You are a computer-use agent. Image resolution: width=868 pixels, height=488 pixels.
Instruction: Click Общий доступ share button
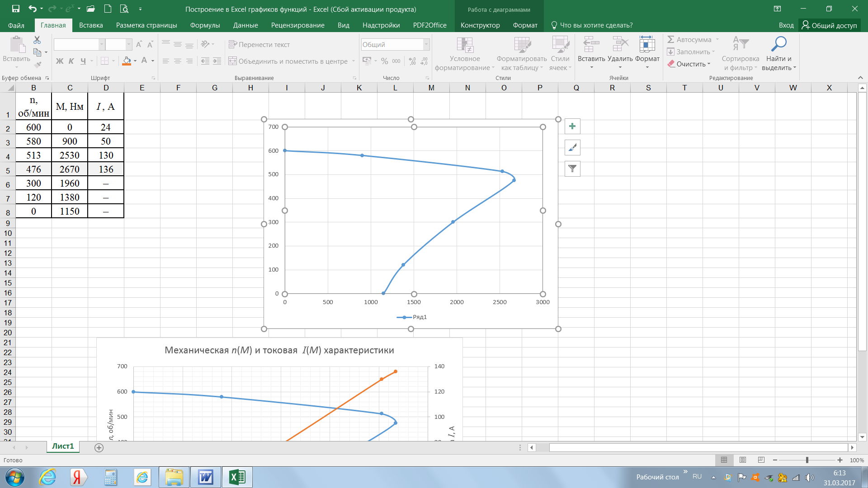(x=829, y=25)
